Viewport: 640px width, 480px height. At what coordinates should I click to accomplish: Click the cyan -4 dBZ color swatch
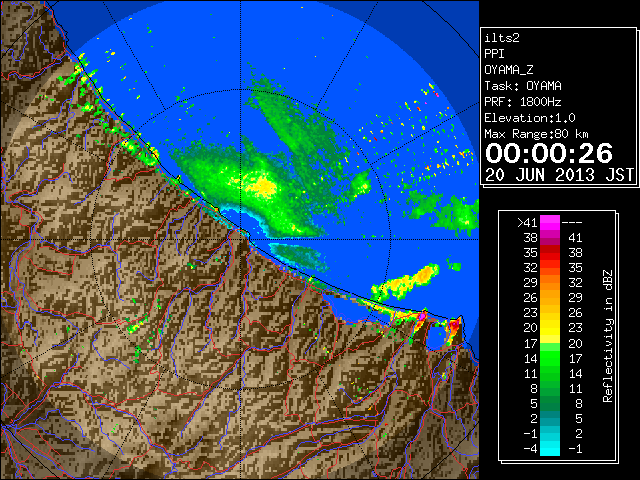[x=550, y=449]
